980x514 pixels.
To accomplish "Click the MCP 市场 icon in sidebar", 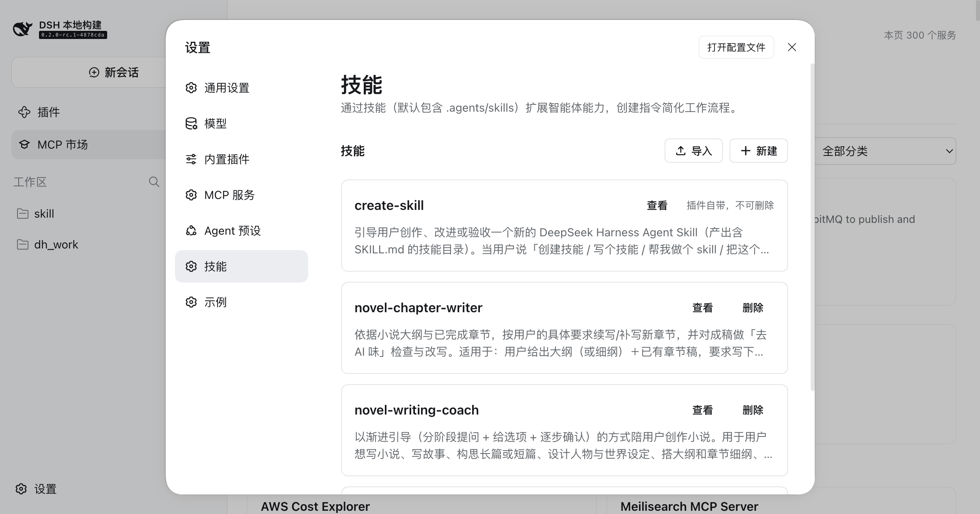I will coord(24,145).
